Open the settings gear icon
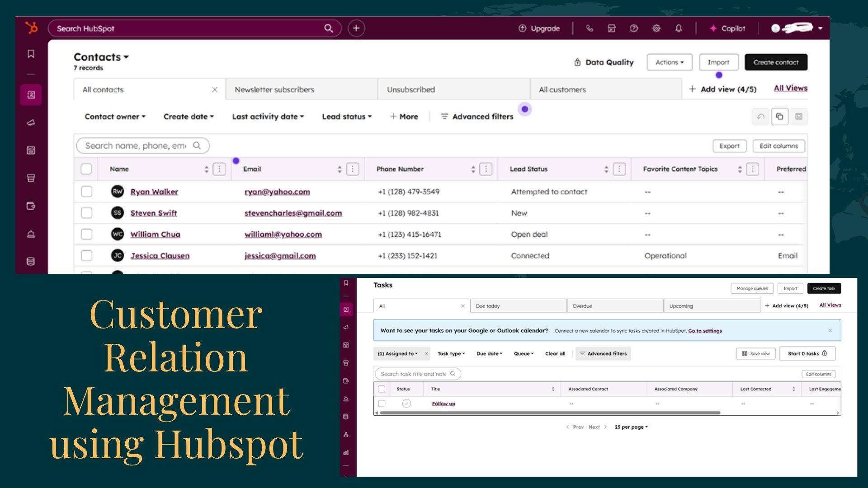This screenshot has width=868, height=488. coord(656,28)
